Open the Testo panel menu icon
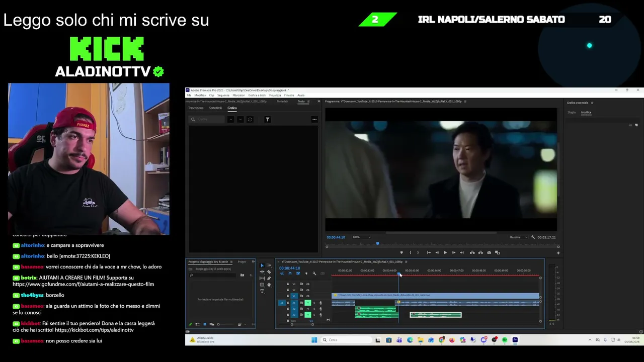The height and width of the screenshot is (362, 644). tap(308, 102)
